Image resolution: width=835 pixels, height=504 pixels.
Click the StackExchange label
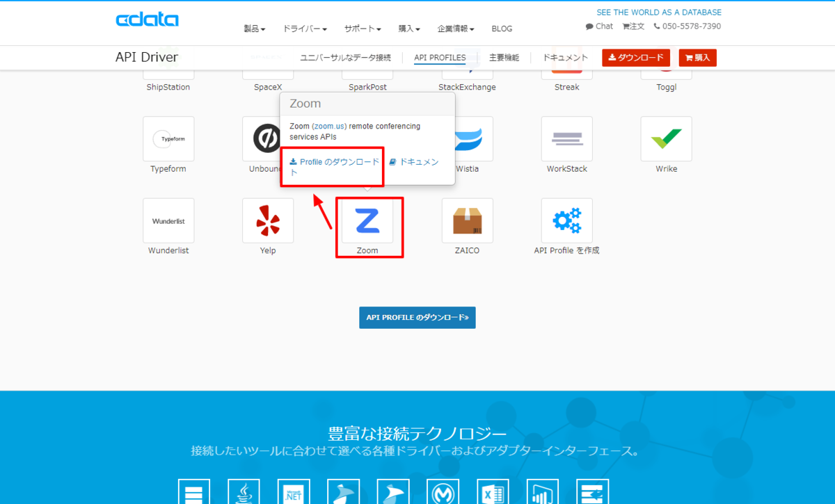click(x=468, y=88)
